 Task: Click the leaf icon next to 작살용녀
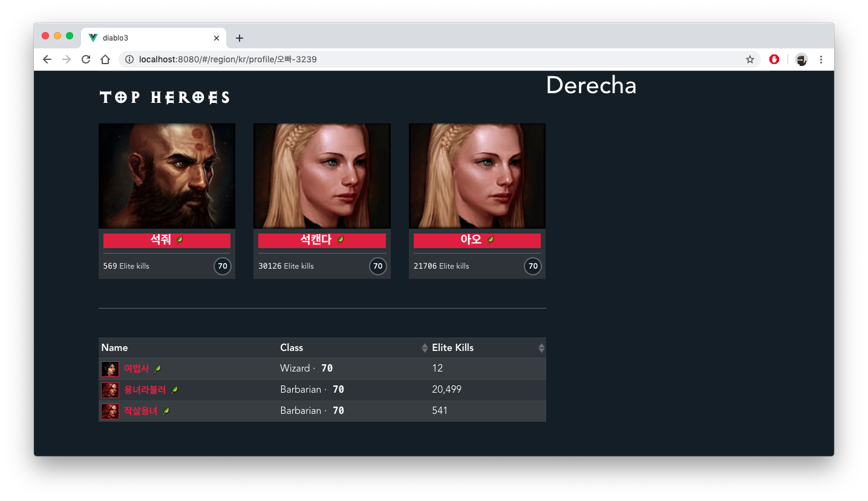click(x=166, y=411)
